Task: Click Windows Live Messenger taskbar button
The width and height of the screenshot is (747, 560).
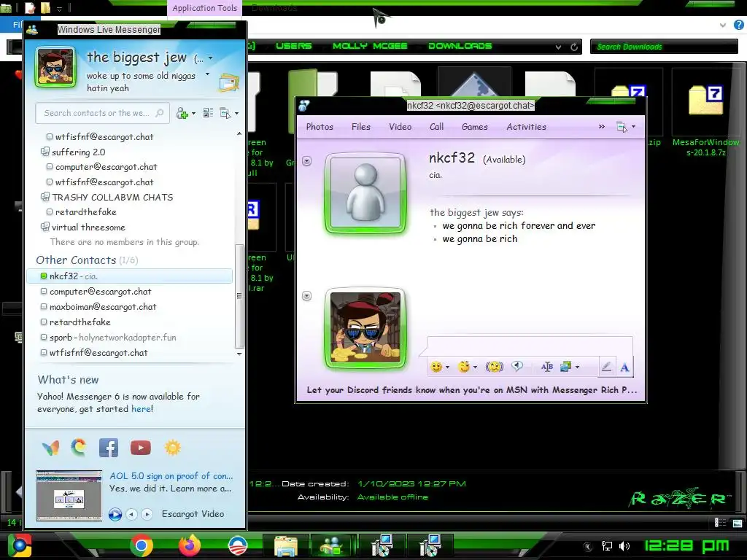Action: tap(333, 545)
